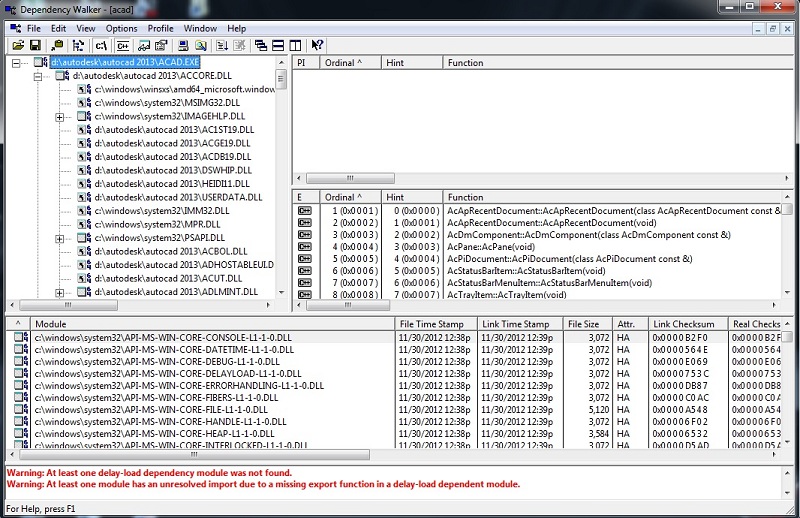The width and height of the screenshot is (800, 518).
Task: Open the Window menu
Action: (200, 29)
